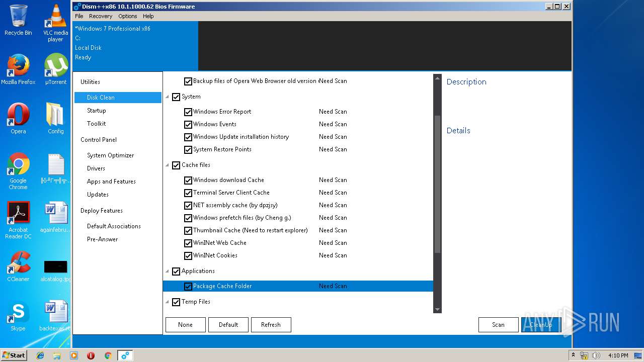Open the Options menu
Viewport: 644px width, 362px height.
[128, 16]
